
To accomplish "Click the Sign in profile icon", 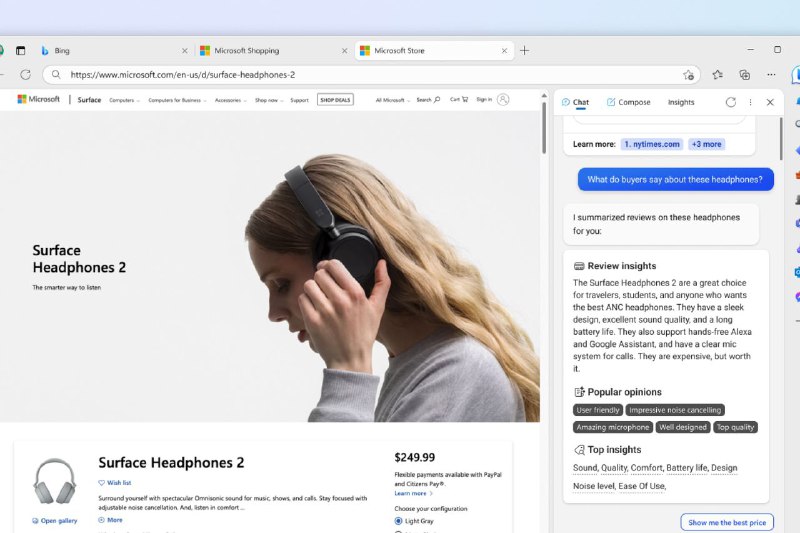I will tap(503, 100).
